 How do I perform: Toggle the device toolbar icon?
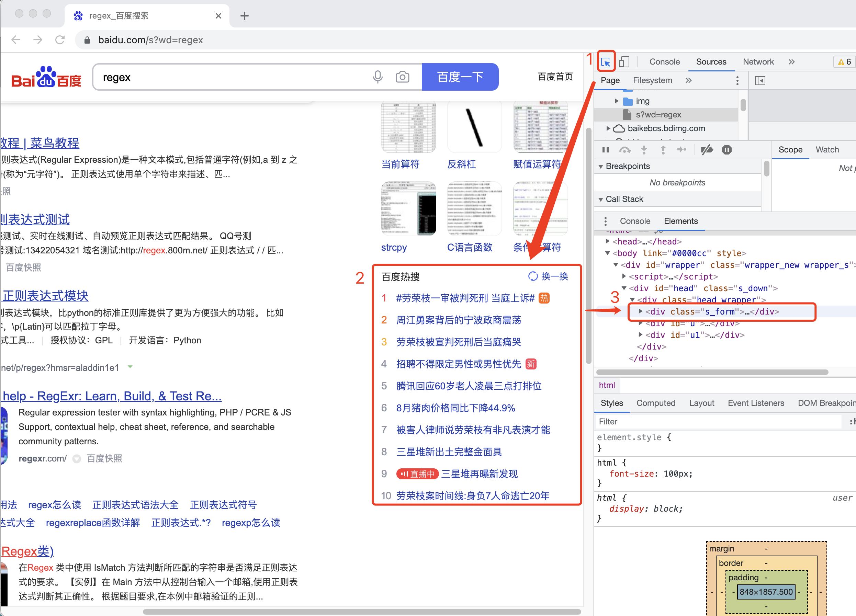(x=624, y=62)
